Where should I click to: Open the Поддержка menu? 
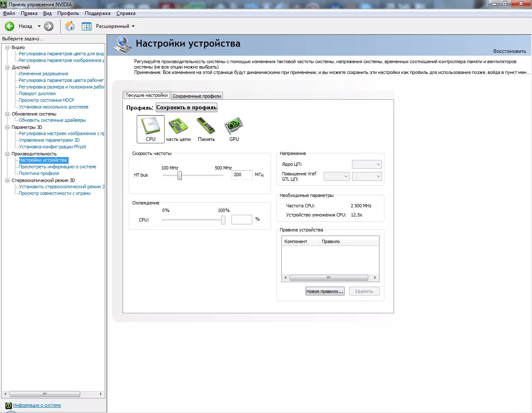point(98,13)
